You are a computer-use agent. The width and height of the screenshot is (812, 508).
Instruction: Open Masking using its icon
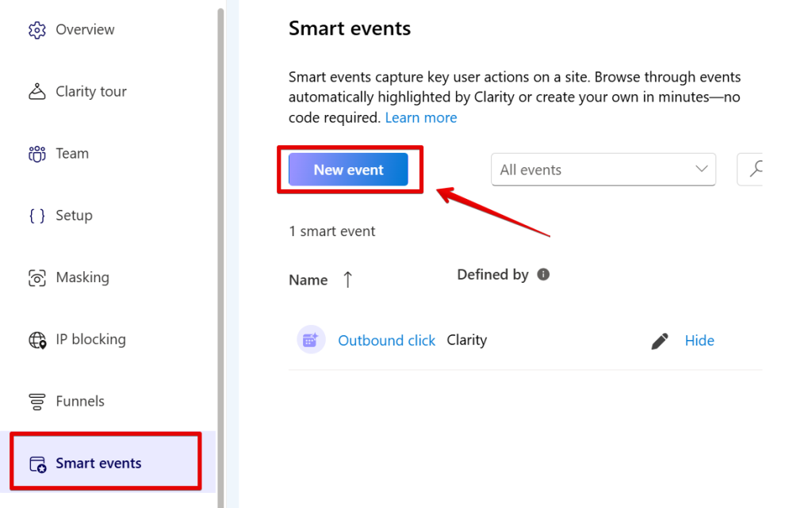tap(36, 278)
